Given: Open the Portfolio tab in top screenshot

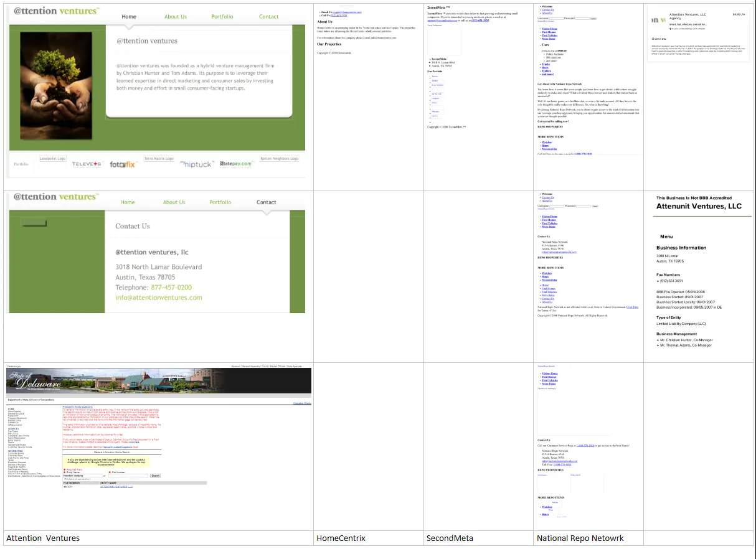Looking at the screenshot, I should 222,17.
